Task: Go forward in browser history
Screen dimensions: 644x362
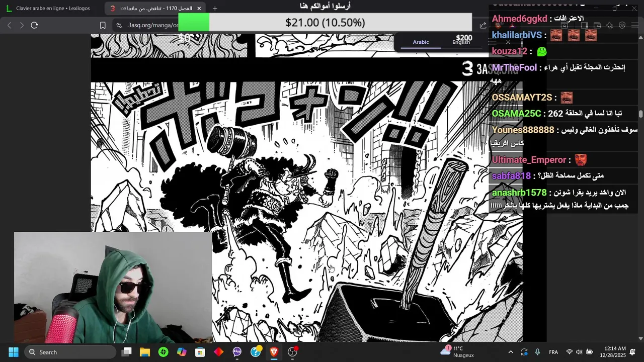Action: (22, 25)
